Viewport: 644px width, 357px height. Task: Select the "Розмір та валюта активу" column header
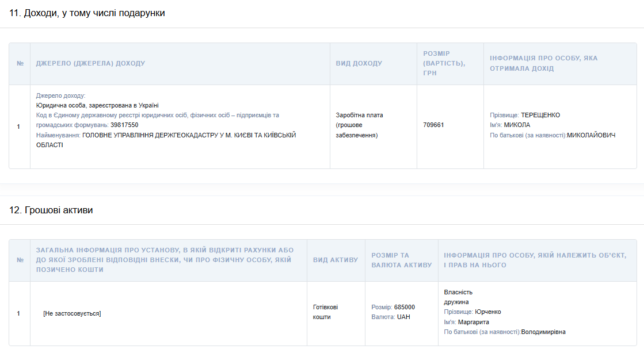[401, 260]
